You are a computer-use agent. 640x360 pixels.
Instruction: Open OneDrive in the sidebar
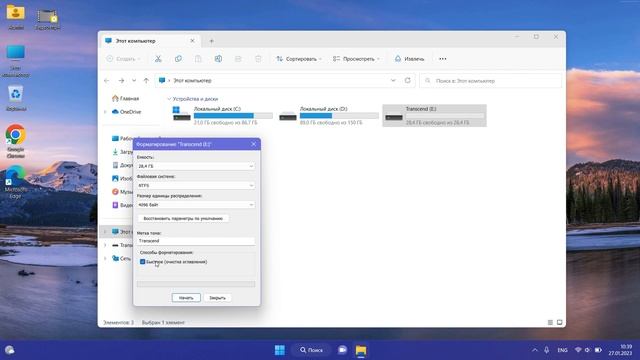[127, 111]
